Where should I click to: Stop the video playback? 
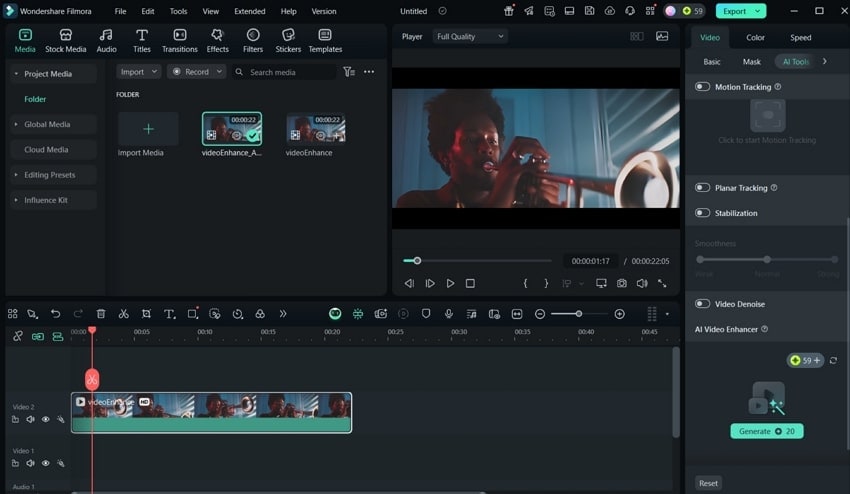470,283
